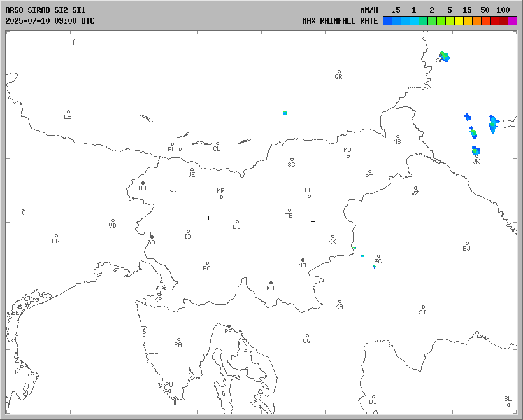Click the BI city label
523x420 pixels.
373,402
